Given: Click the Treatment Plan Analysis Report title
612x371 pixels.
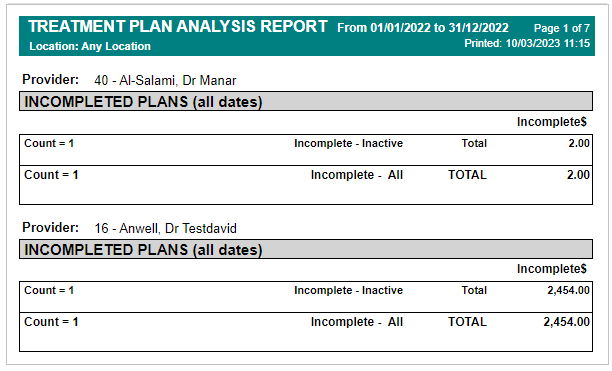Looking at the screenshot, I should tap(178, 27).
